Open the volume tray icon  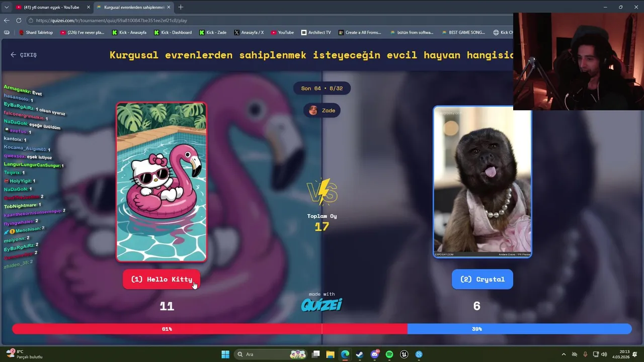coord(604,354)
